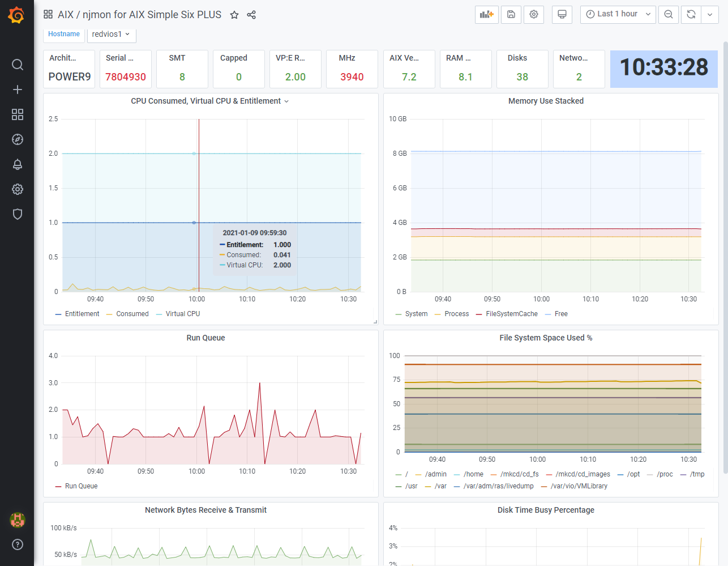Click File System Space Used % title
Image resolution: width=728 pixels, height=566 pixels.
pyautogui.click(x=546, y=338)
